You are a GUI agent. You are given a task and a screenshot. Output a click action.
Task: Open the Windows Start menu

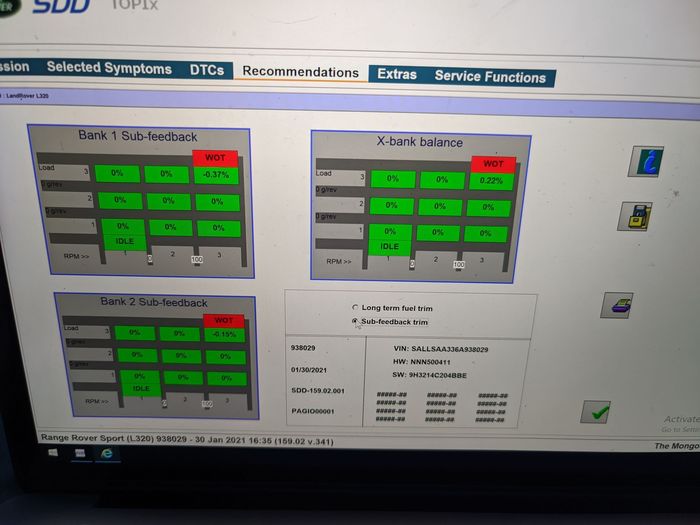coord(53,453)
